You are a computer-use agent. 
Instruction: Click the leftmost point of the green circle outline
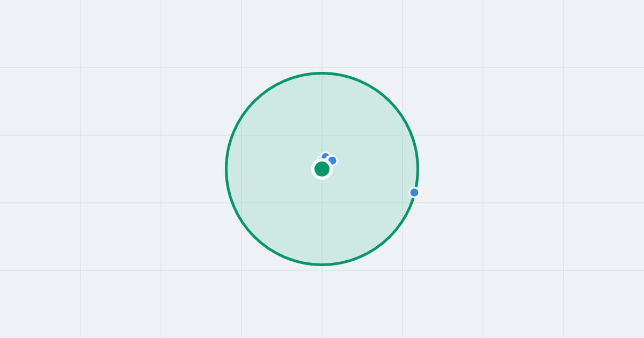tap(226, 169)
